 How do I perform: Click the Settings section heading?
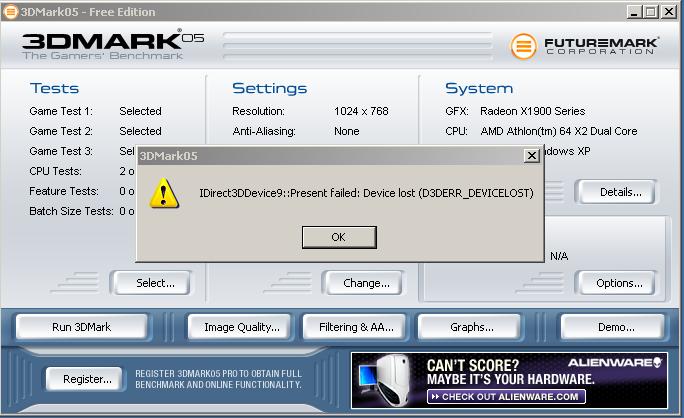[x=270, y=88]
